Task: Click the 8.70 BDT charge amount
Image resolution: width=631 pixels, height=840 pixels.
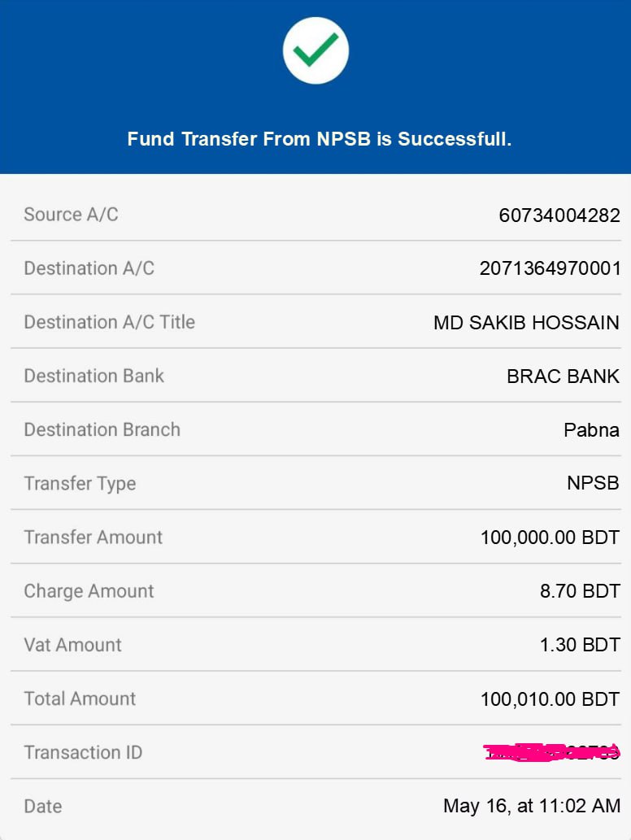Action: tap(580, 591)
